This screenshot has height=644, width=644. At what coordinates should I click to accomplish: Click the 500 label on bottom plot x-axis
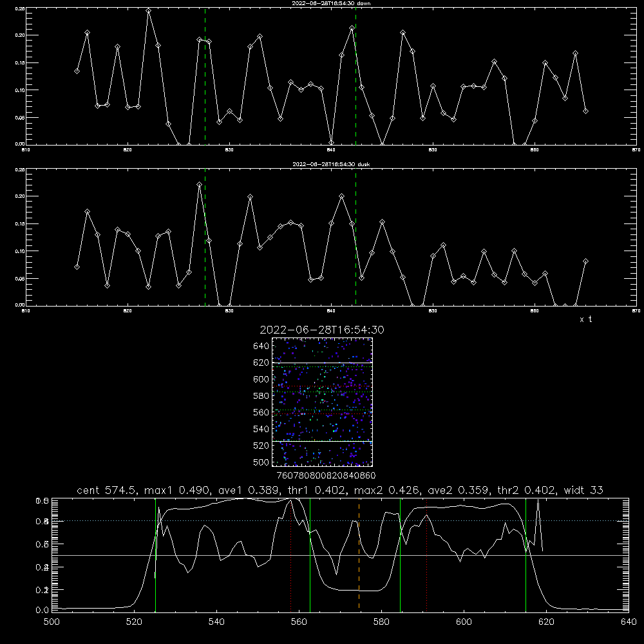point(52,622)
